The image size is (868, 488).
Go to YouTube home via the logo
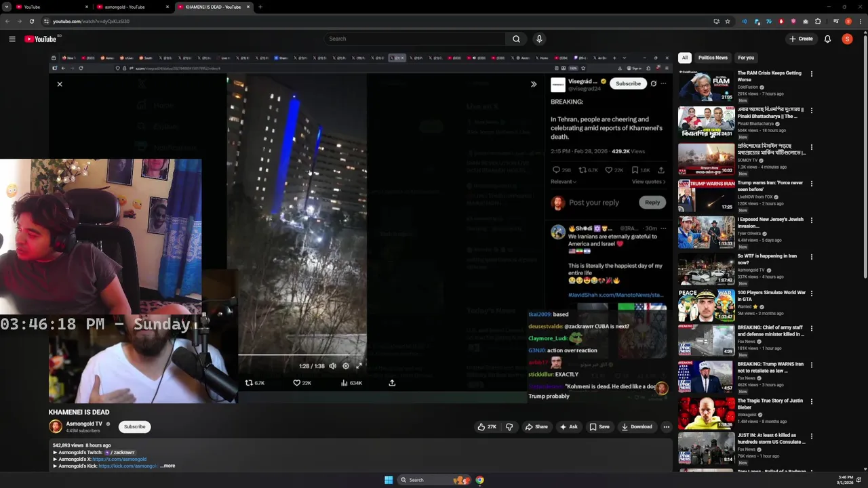[x=41, y=39]
